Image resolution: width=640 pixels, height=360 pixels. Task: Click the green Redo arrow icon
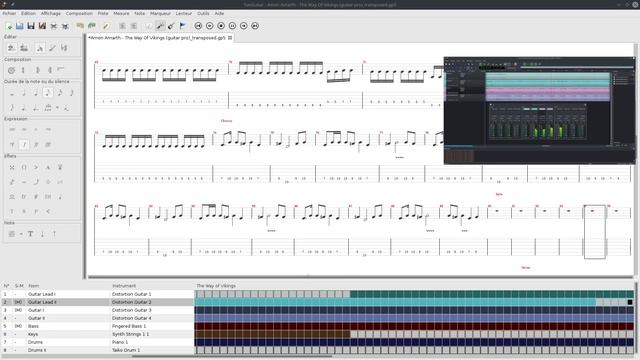click(x=92, y=26)
